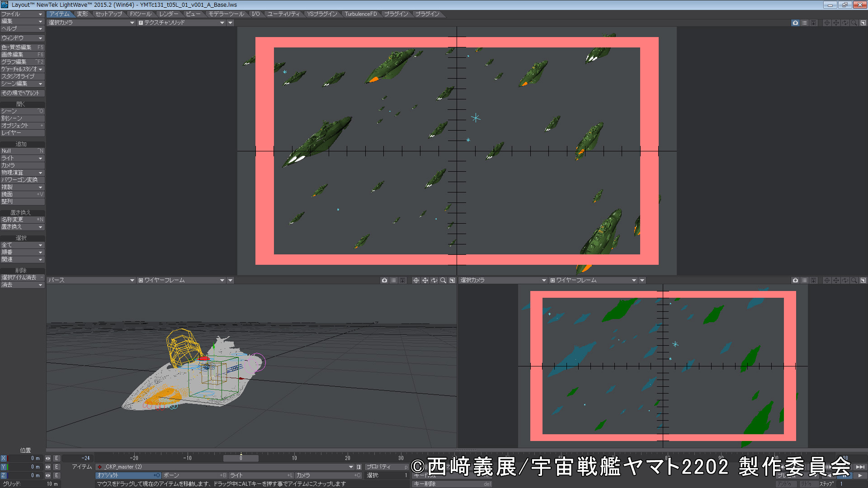Open ワイヤーフレーム dropdown in bottom-right viewport
Viewport: 868px width, 488px height.
pyautogui.click(x=593, y=280)
